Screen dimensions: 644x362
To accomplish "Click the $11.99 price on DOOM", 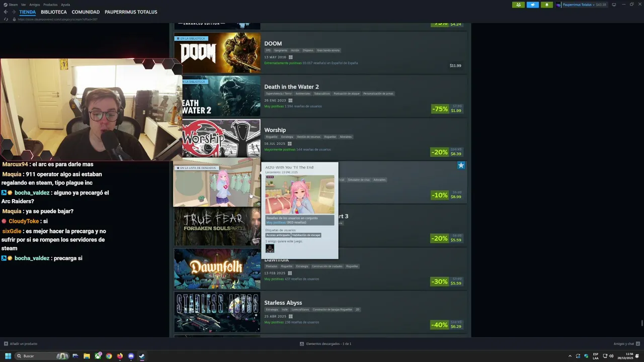I will pyautogui.click(x=455, y=66).
